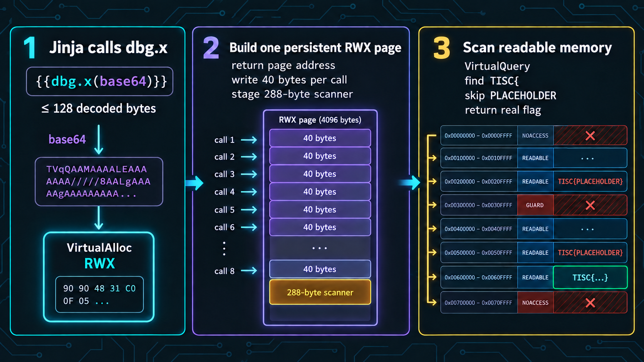Click the "VirtualAlloc" title

click(99, 247)
